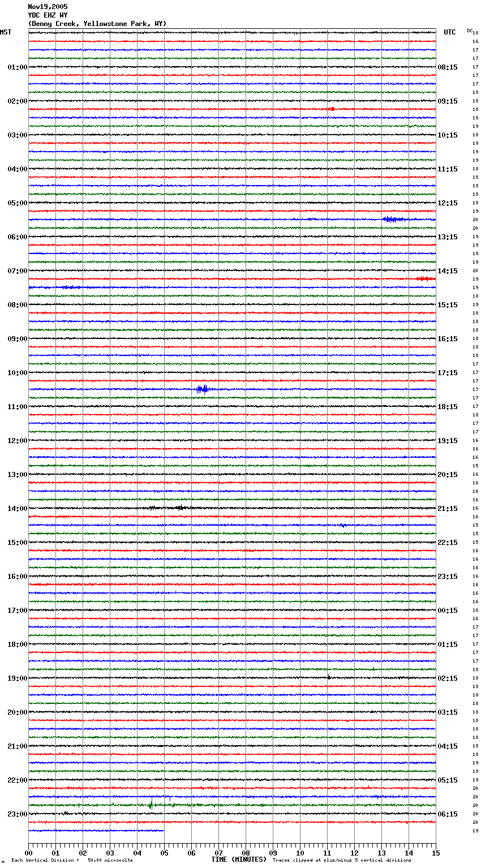Click the 04:15 UTC time label
This screenshot has height=868, width=481.
(x=448, y=746)
